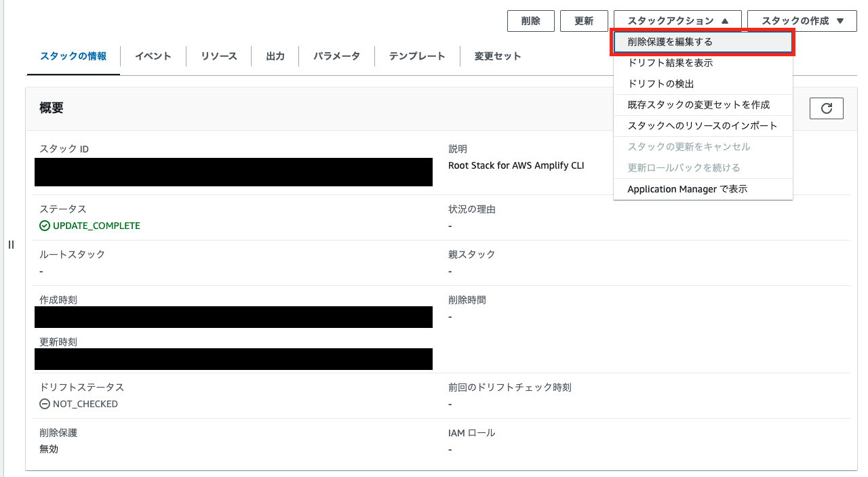Click the ドリフトステータス label
The image size is (868, 477).
(82, 388)
